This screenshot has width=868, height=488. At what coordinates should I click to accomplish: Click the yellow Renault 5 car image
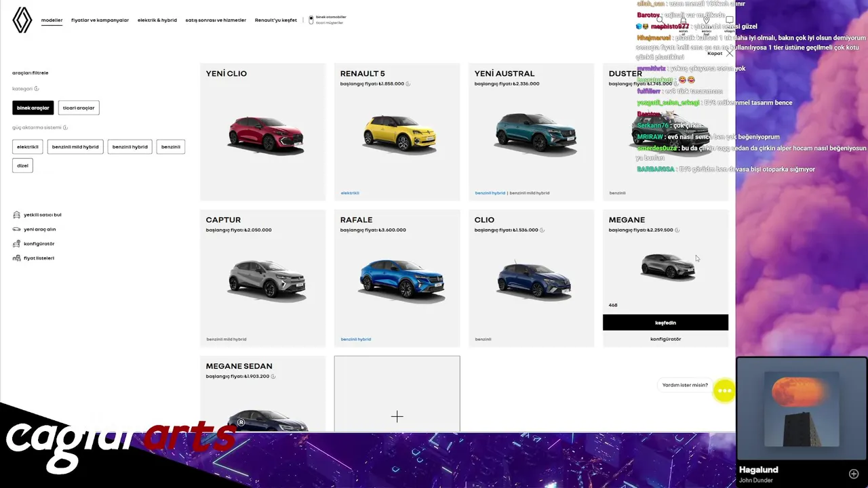pyautogui.click(x=399, y=134)
